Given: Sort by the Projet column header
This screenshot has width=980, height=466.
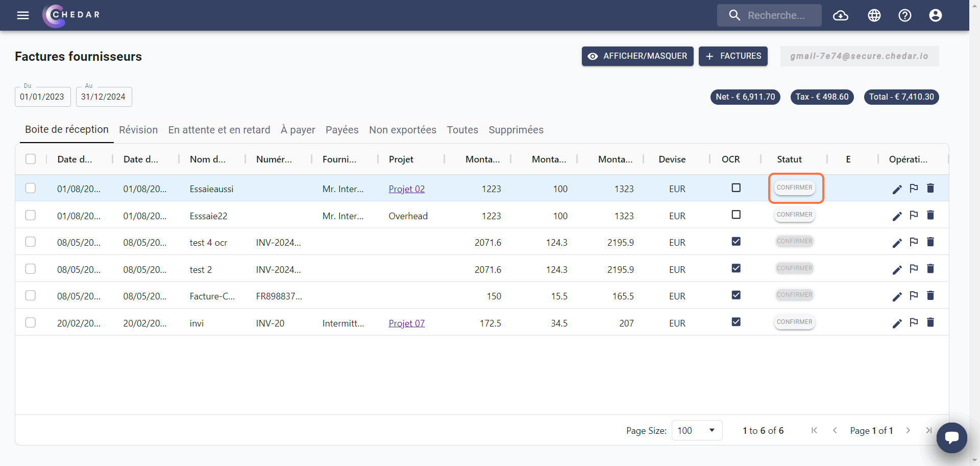Looking at the screenshot, I should pyautogui.click(x=401, y=159).
